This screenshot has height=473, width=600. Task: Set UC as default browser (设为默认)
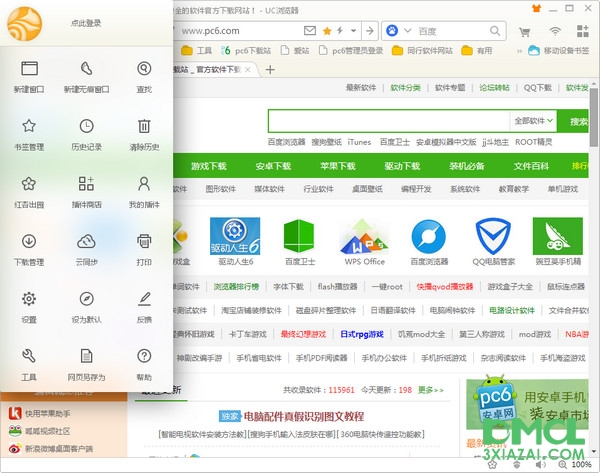coord(86,307)
